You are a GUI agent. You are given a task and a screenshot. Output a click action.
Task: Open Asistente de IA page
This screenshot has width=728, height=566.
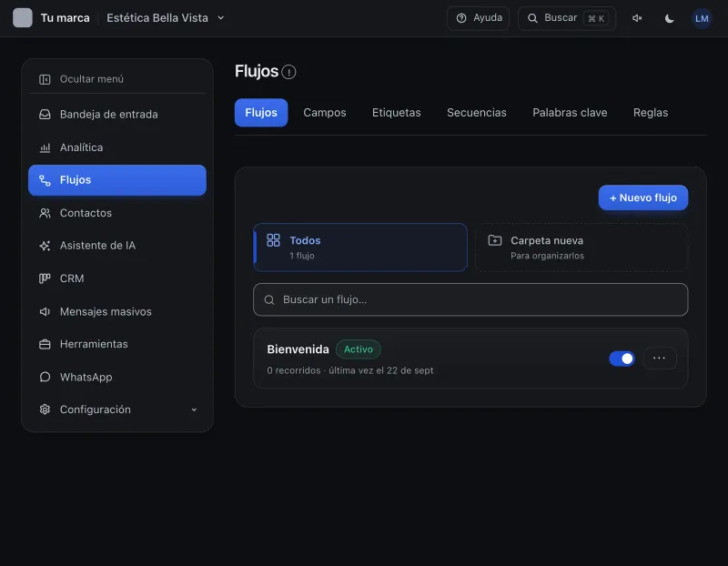117,246
